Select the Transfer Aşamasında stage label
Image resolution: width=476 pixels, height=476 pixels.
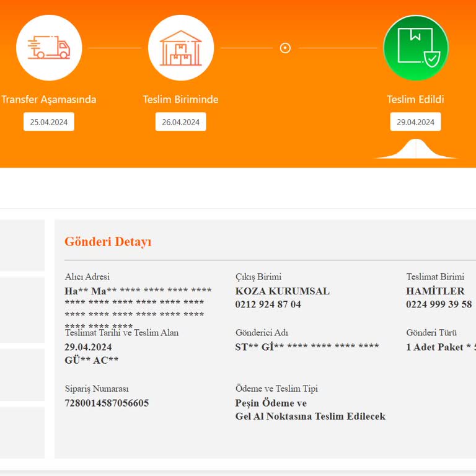(49, 99)
